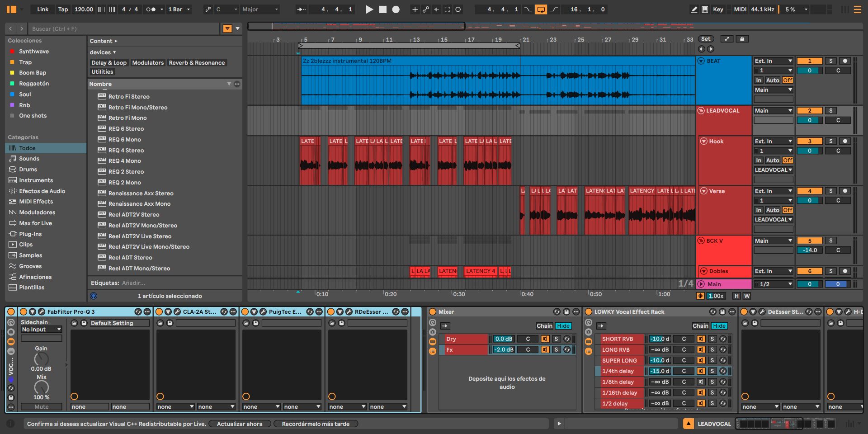Collapse the Hook track fold arrow
This screenshot has height=434, width=868.
coord(703,142)
